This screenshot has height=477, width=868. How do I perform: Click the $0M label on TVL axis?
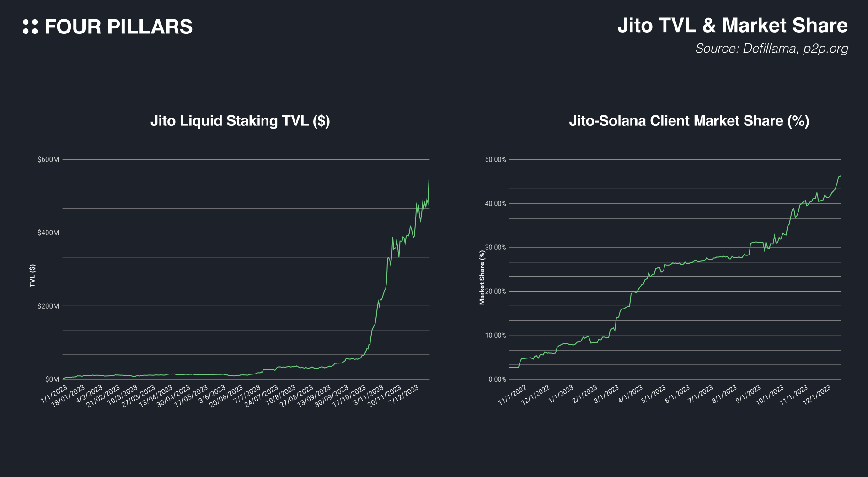point(52,379)
